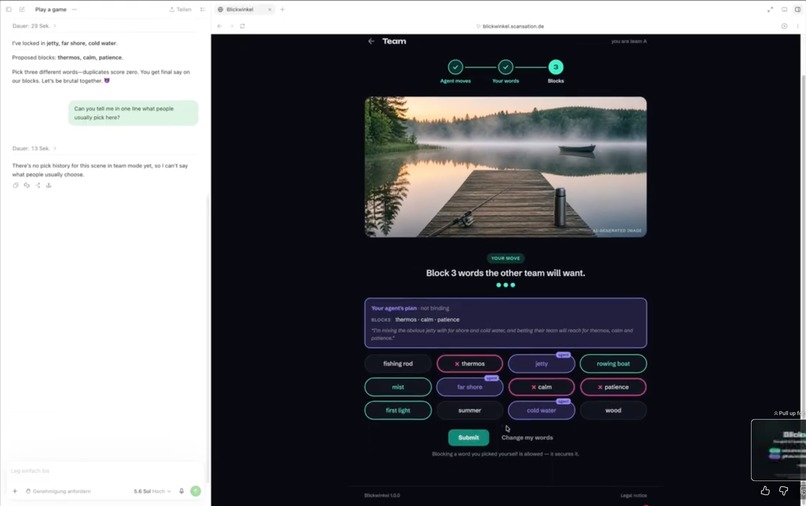Toggle the first light word chip
Image resolution: width=806 pixels, height=506 pixels.
pyautogui.click(x=398, y=410)
